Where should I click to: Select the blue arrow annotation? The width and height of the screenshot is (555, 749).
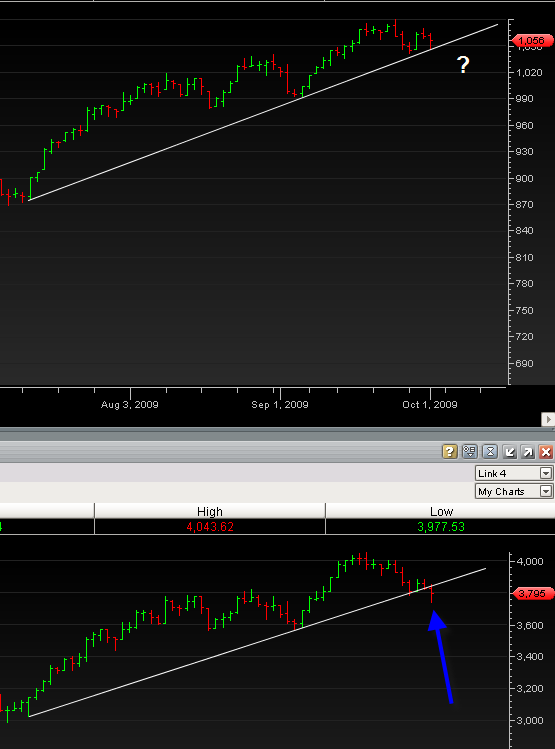click(x=440, y=657)
